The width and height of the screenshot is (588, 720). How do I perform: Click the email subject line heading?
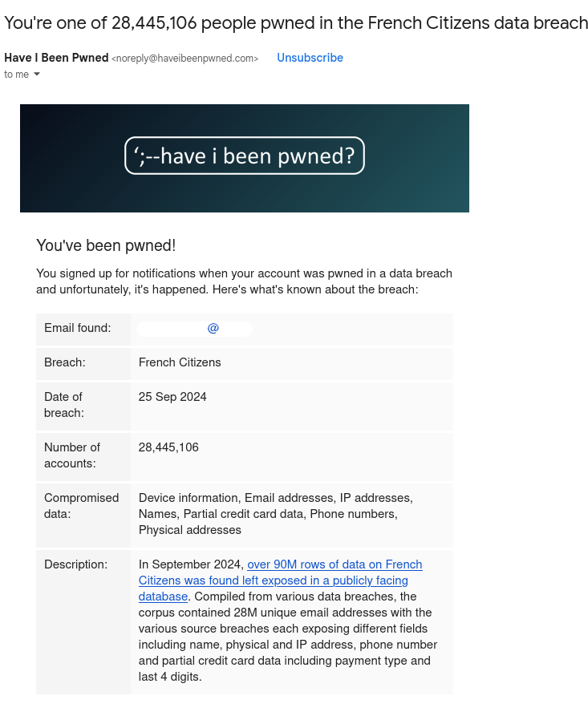coord(296,22)
